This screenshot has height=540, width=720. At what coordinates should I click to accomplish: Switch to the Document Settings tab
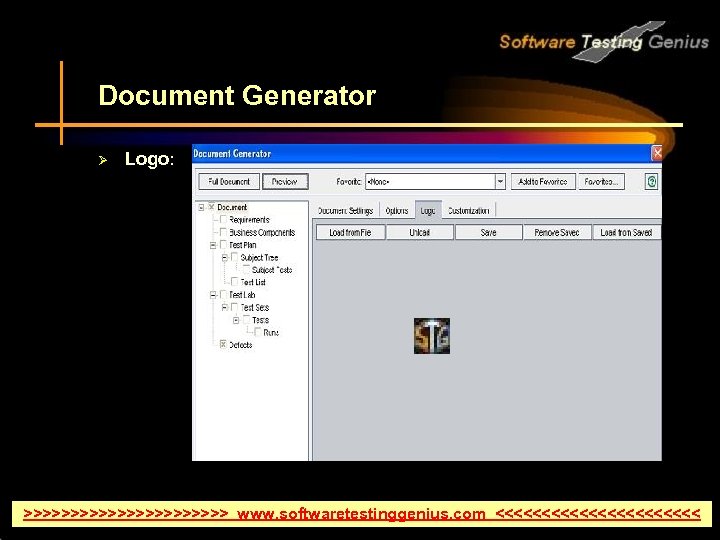(x=345, y=210)
